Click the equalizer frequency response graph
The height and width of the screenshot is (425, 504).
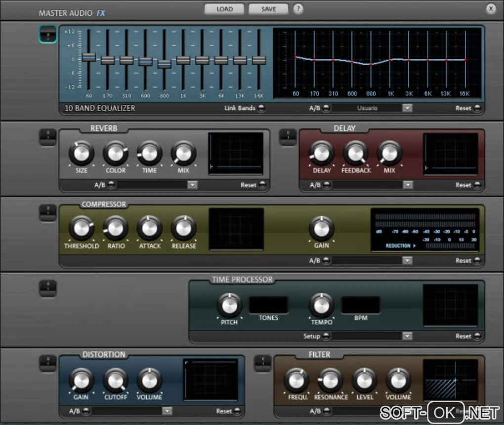(x=378, y=63)
